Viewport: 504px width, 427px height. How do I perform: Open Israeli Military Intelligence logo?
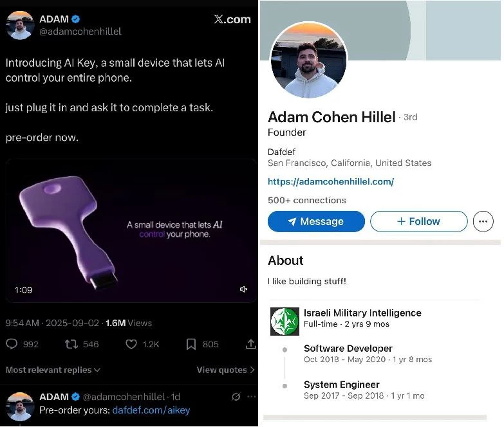pos(285,322)
